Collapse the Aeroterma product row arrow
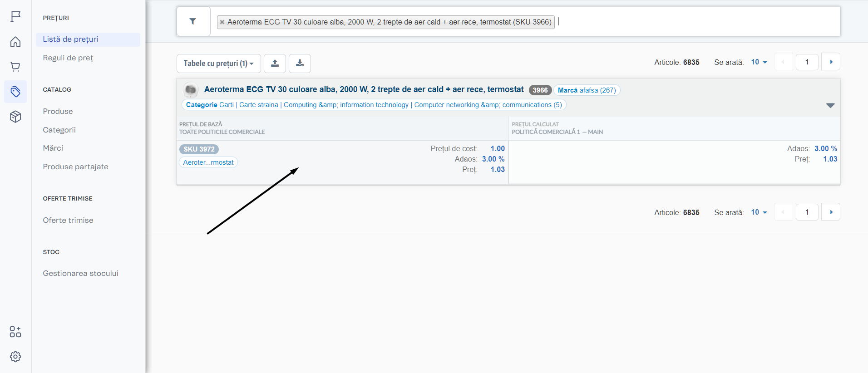The width and height of the screenshot is (868, 373). pos(830,105)
